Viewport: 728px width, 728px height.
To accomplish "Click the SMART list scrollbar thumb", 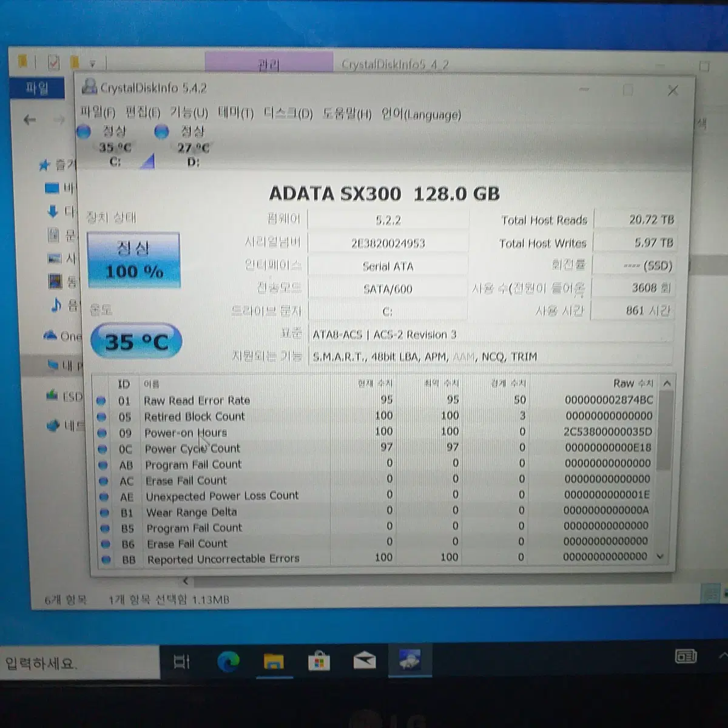I will click(x=665, y=431).
